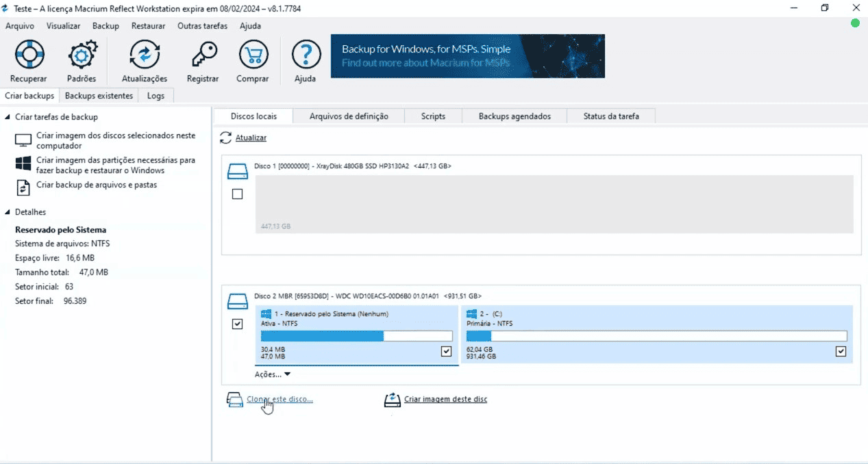Open the Ajuda menu in menu bar
868x464 pixels.
pyautogui.click(x=250, y=26)
